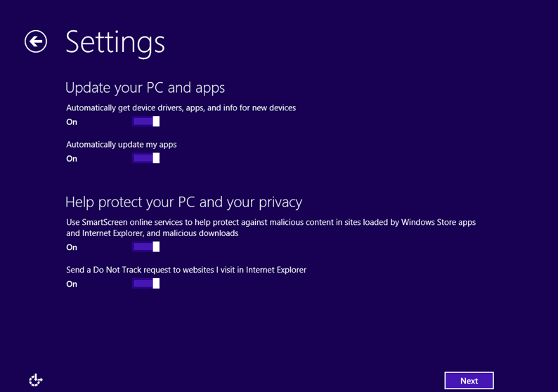Toggle the Do Not Track request switch

pyautogui.click(x=146, y=283)
